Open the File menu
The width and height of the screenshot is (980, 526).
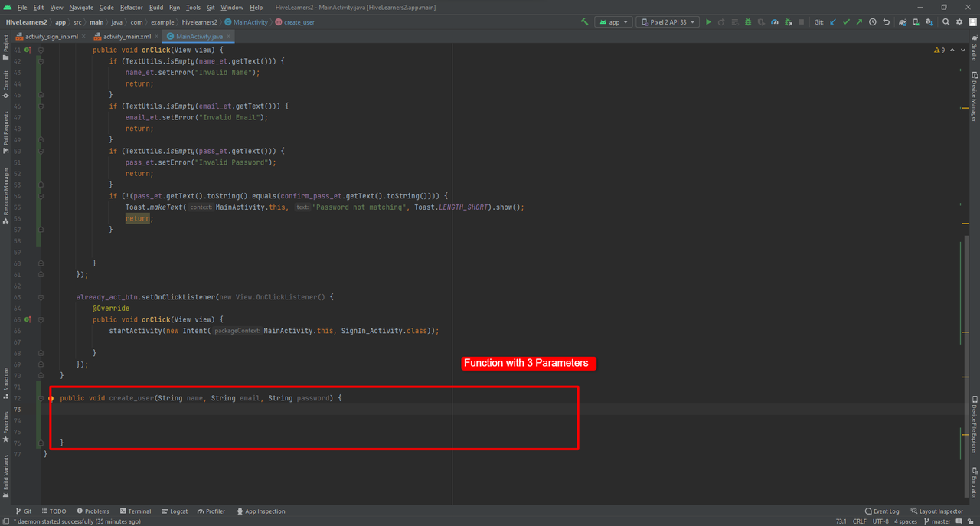pos(22,8)
